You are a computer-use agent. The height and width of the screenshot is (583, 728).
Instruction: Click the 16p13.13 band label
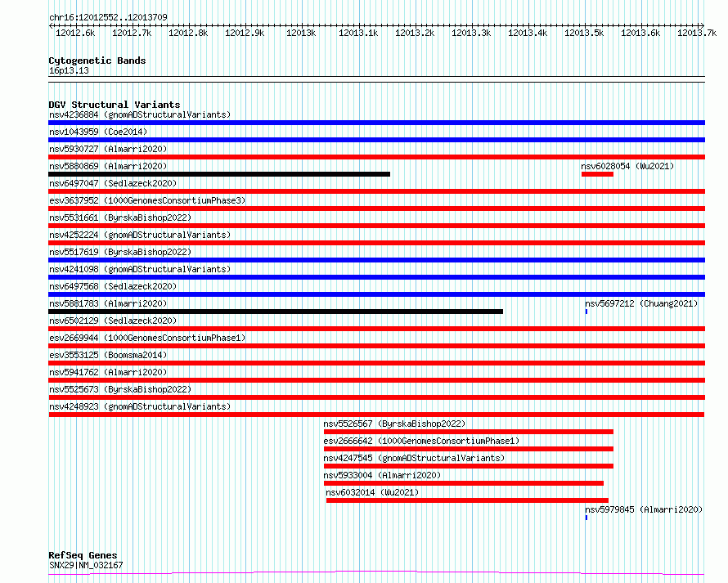pyautogui.click(x=69, y=70)
